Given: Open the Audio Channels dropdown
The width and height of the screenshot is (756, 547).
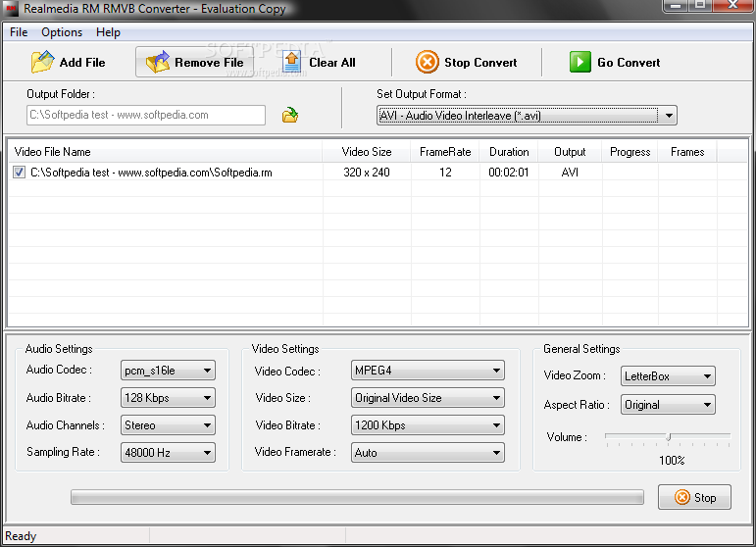Looking at the screenshot, I should 168,425.
